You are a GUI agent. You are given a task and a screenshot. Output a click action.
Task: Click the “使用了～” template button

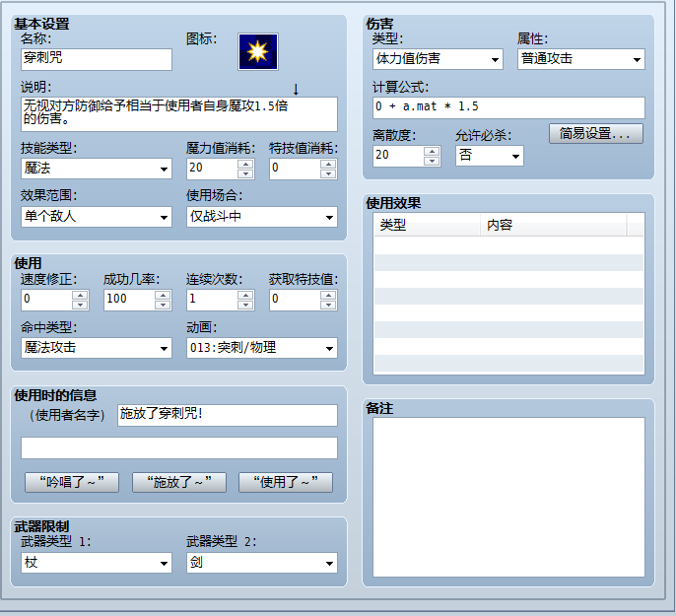286,482
